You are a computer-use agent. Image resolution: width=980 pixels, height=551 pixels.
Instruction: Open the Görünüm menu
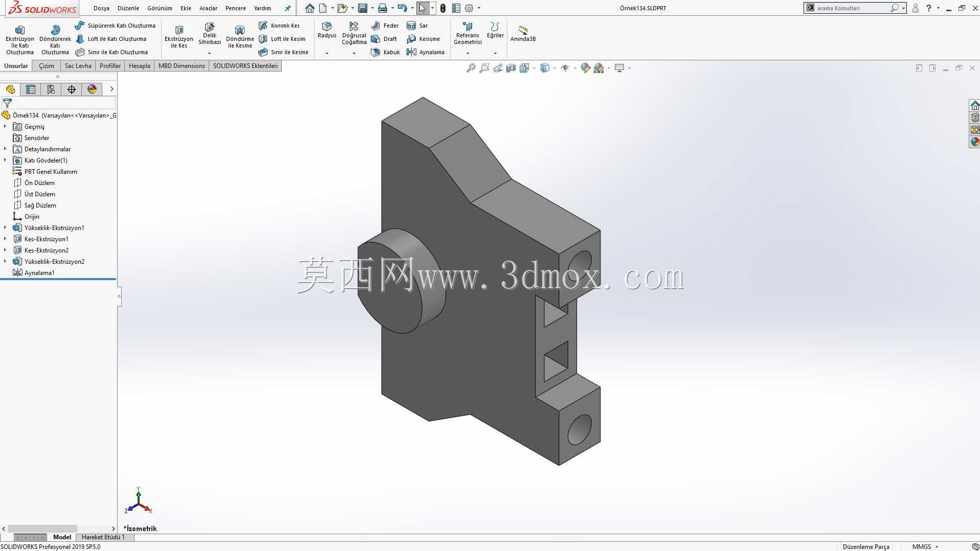coord(160,8)
